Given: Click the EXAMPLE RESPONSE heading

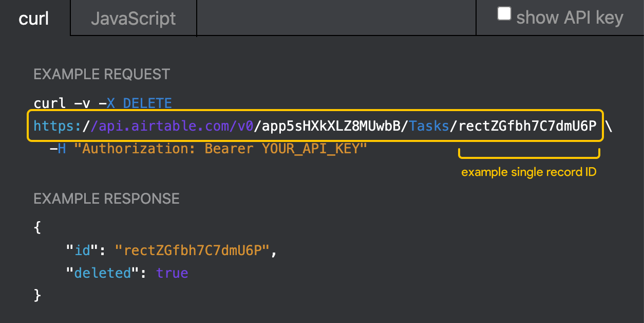Looking at the screenshot, I should click(106, 199).
